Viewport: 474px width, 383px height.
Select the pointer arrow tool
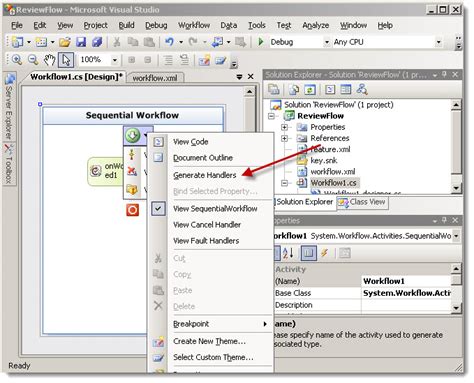coord(66,60)
